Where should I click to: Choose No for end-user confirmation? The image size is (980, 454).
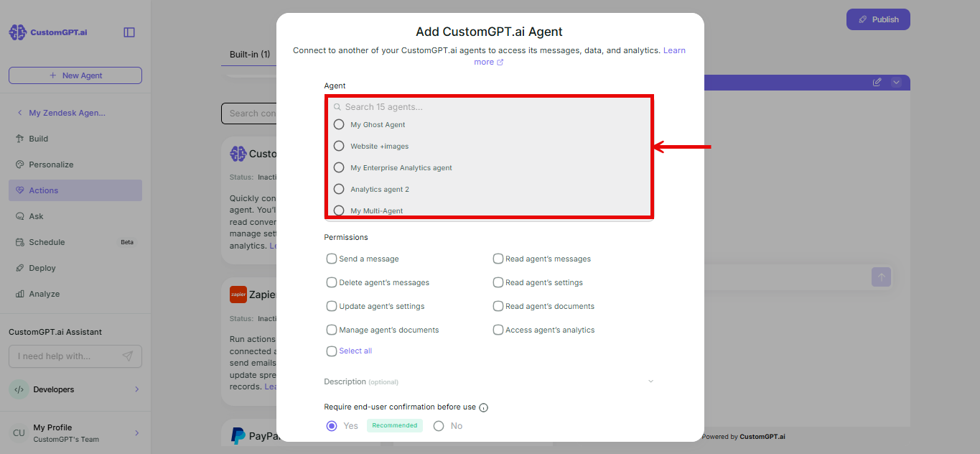439,426
